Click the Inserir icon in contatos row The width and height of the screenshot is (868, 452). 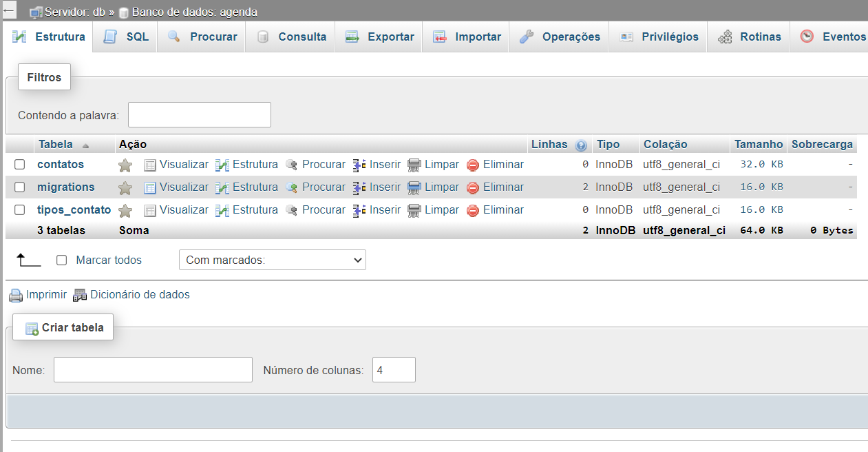(359, 165)
